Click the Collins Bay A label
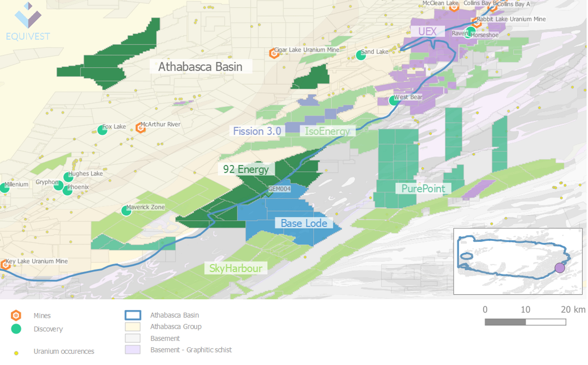Image resolution: width=588 pixels, height=365 pixels. (x=513, y=4)
